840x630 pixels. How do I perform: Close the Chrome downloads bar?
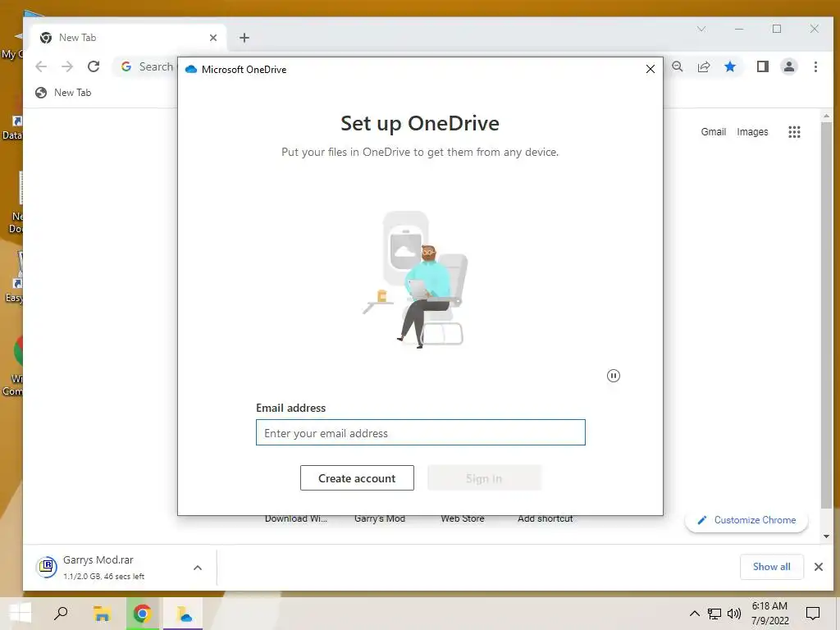819,567
